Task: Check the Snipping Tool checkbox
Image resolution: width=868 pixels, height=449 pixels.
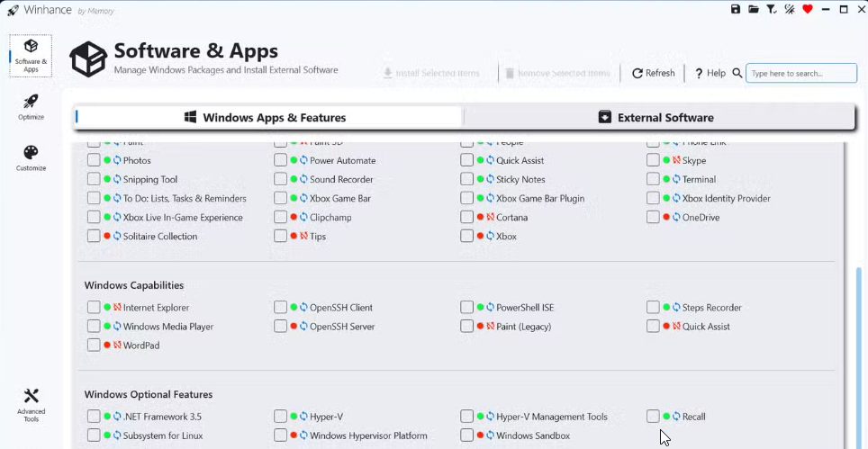Action: pyautogui.click(x=94, y=179)
